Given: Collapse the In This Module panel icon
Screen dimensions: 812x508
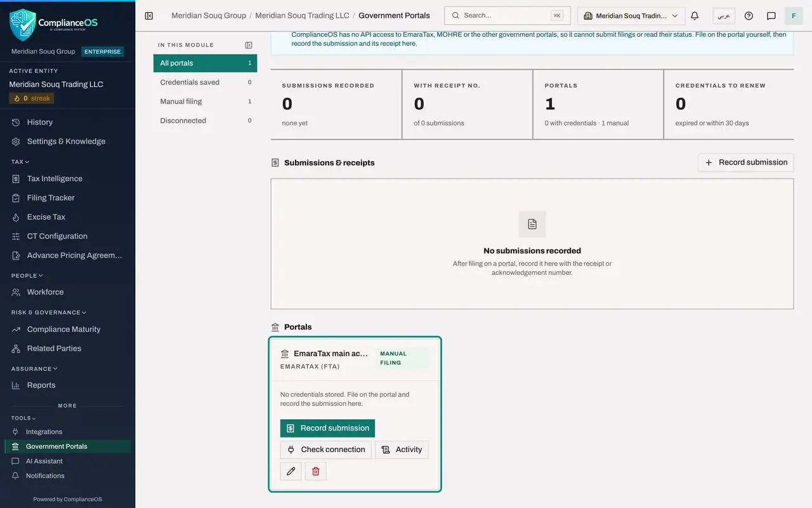Looking at the screenshot, I should (249, 45).
